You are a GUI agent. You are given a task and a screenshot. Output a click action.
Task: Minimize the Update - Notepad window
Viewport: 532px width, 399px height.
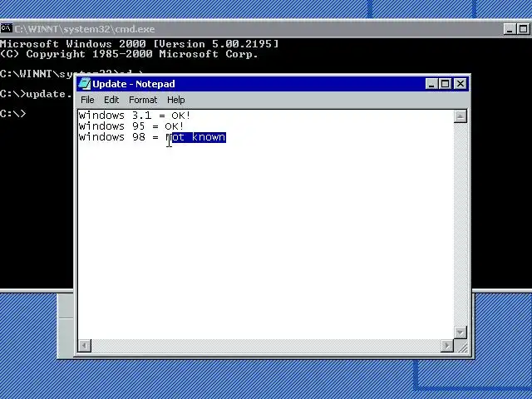point(431,84)
